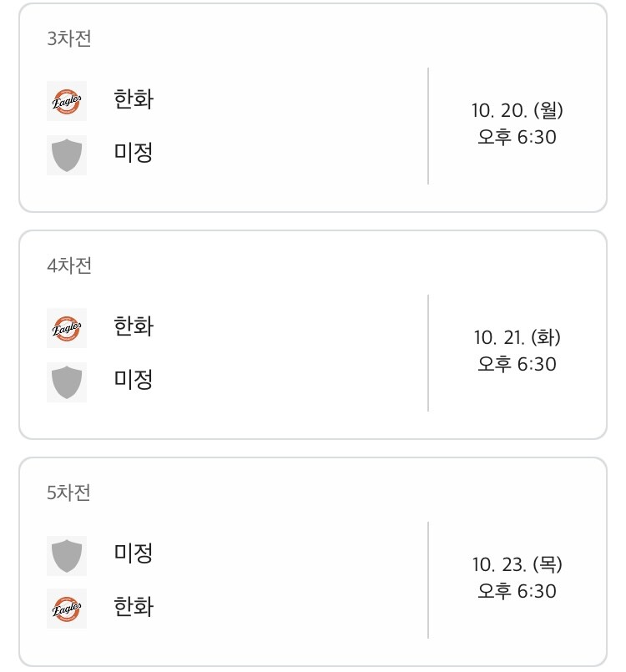Screen dimensions: 626x672
Task: Click the Eagles logo in the 4차전 card
Action: point(67,328)
